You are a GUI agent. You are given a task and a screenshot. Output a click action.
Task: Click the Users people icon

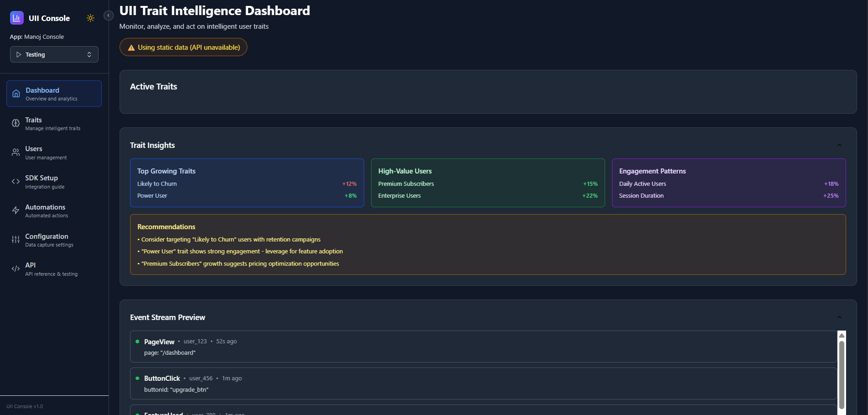tap(16, 152)
